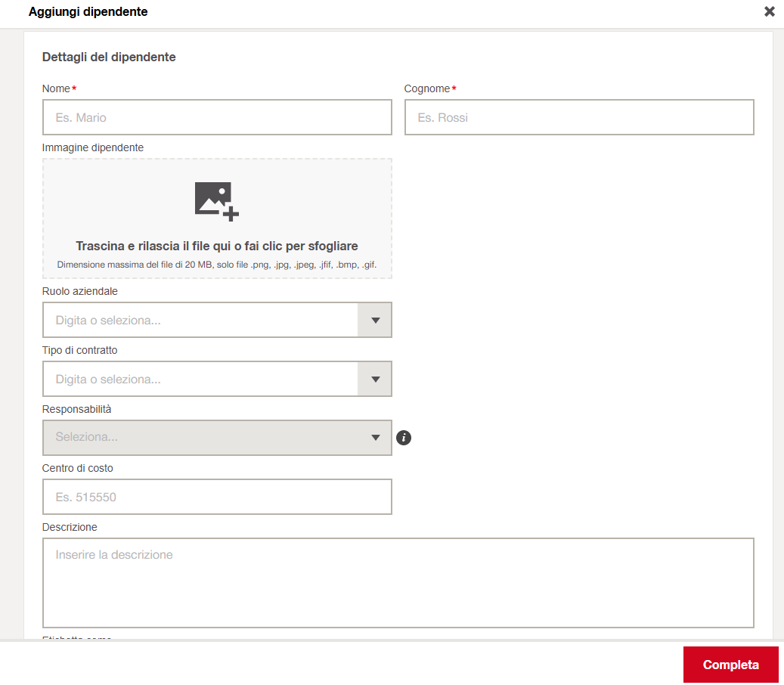Click 'Trascina e rilascia il file' text
This screenshot has width=784, height=685.
[x=217, y=246]
